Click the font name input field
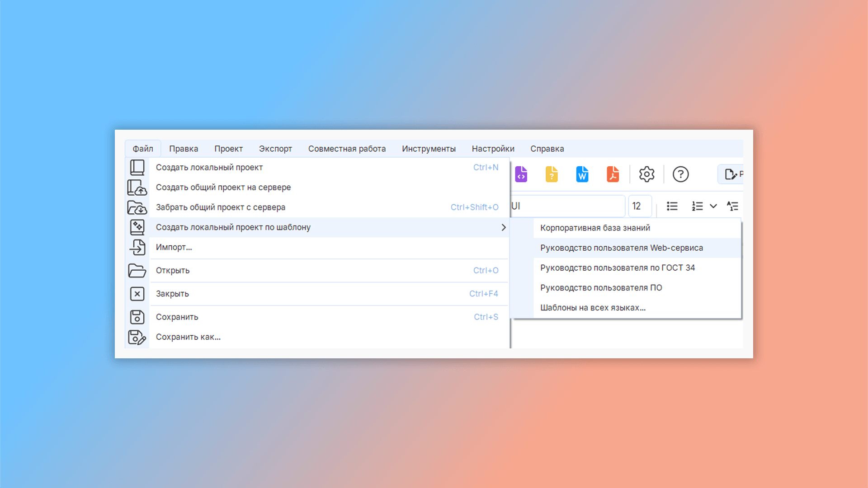The image size is (868, 488). [567, 206]
